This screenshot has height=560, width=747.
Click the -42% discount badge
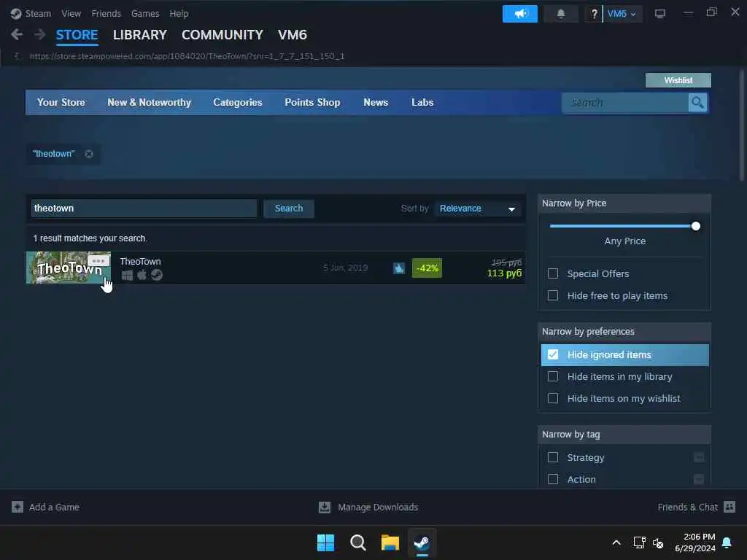click(x=427, y=268)
